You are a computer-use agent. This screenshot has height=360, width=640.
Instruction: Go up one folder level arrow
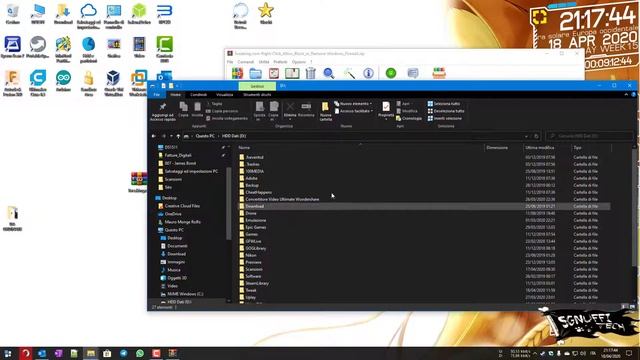point(178,136)
